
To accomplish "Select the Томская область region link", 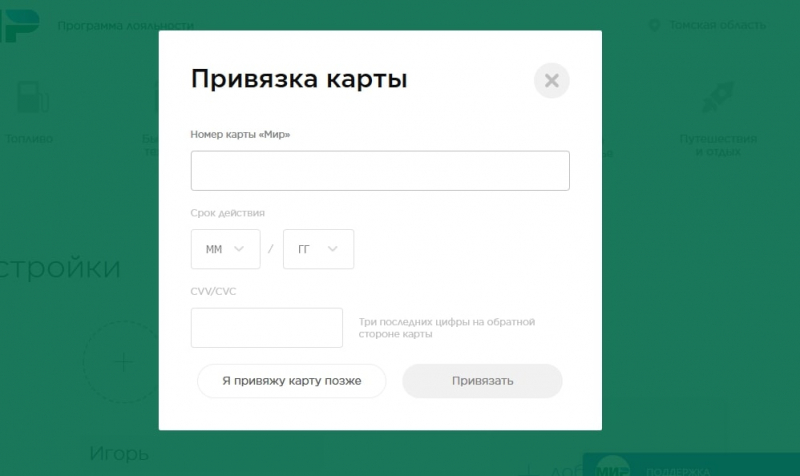I will click(x=717, y=25).
